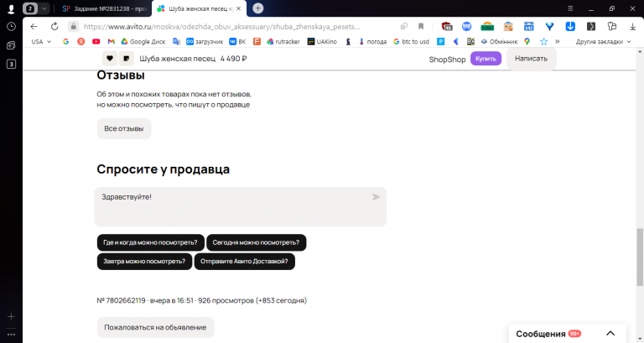Open Google Translate bookmark
The height and width of the screenshot is (343, 644).
(176, 41)
